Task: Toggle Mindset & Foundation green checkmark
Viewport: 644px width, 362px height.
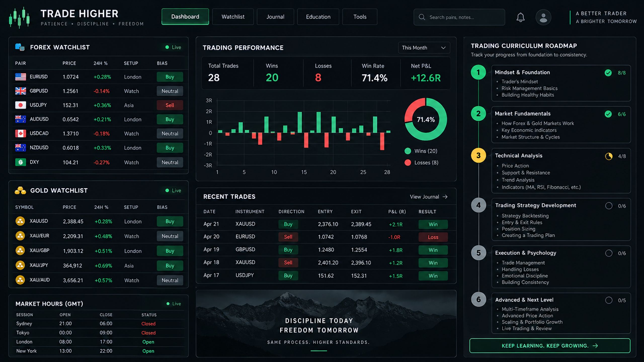Action: [608, 73]
